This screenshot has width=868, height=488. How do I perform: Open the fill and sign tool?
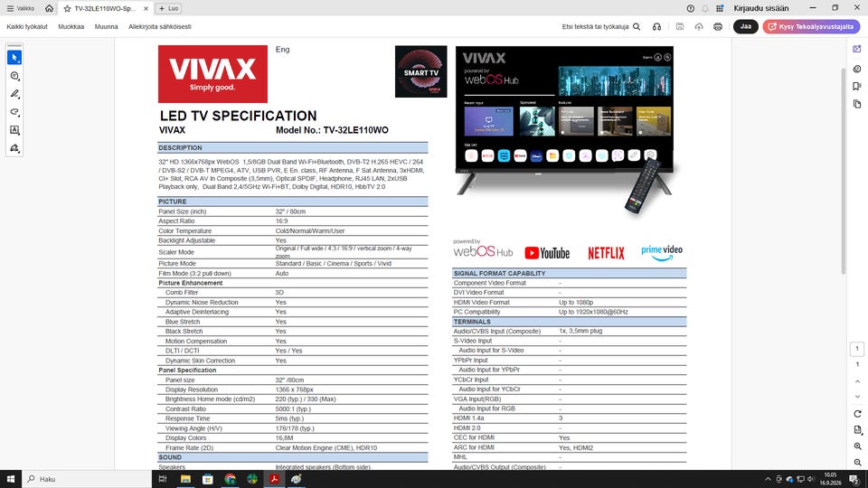click(14, 148)
